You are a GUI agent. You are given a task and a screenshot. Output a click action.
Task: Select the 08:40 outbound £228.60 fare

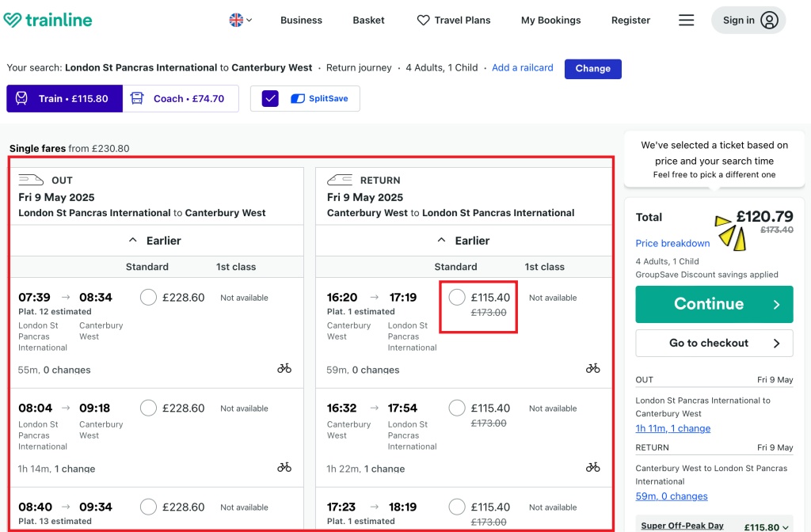pos(148,507)
